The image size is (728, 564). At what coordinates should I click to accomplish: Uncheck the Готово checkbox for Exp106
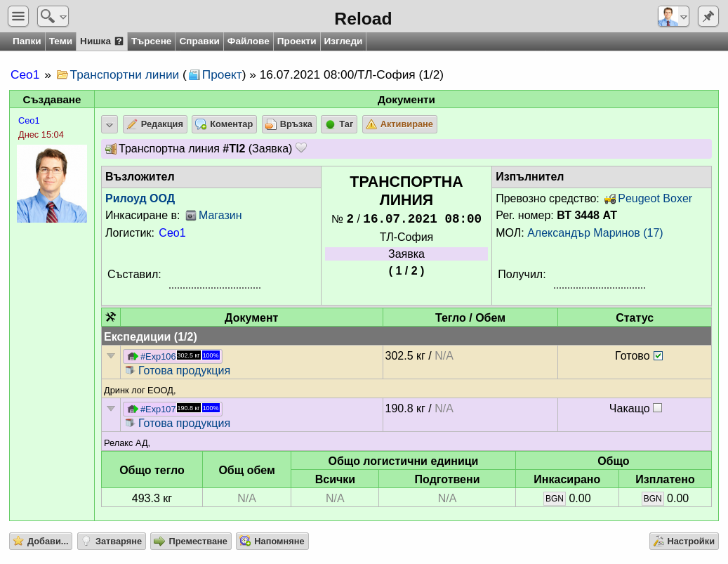tap(658, 356)
